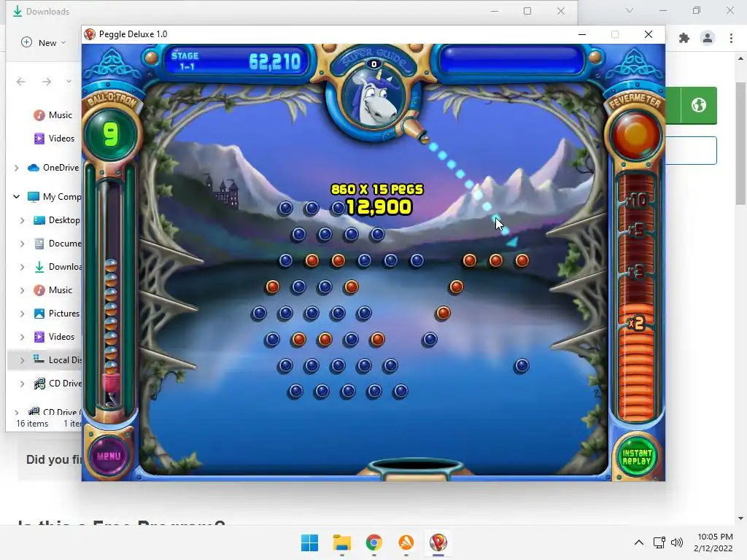Select Videos in quick access sidebar
747x560 pixels.
[54, 138]
